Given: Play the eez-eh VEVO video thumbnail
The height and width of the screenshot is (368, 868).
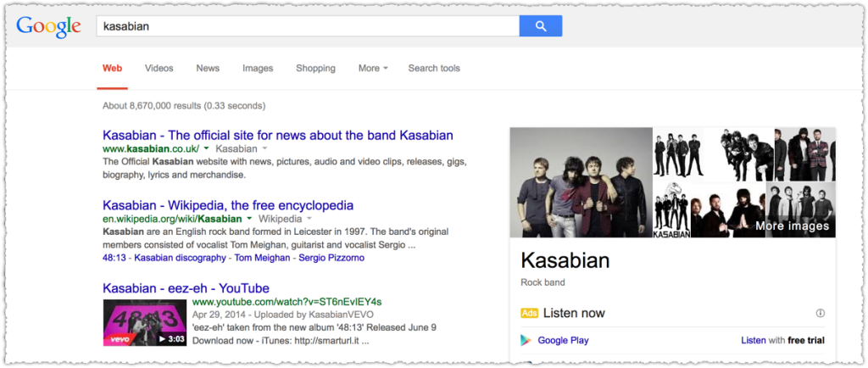Looking at the screenshot, I should click(145, 322).
